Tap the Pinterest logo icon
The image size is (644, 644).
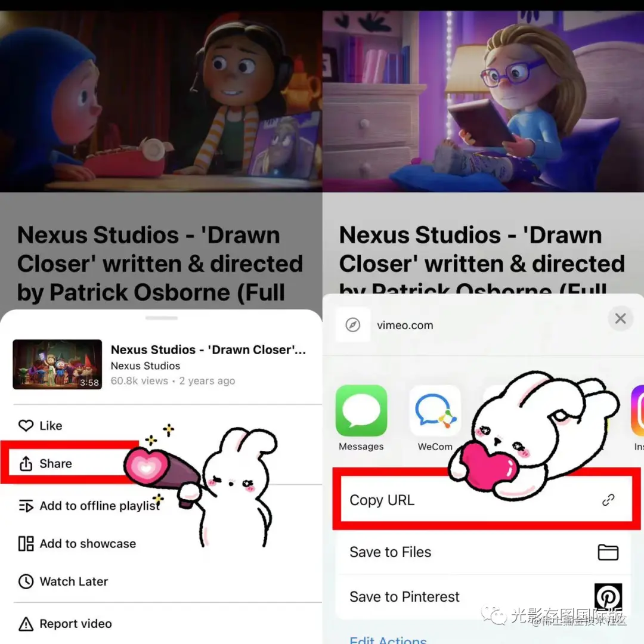point(608,596)
